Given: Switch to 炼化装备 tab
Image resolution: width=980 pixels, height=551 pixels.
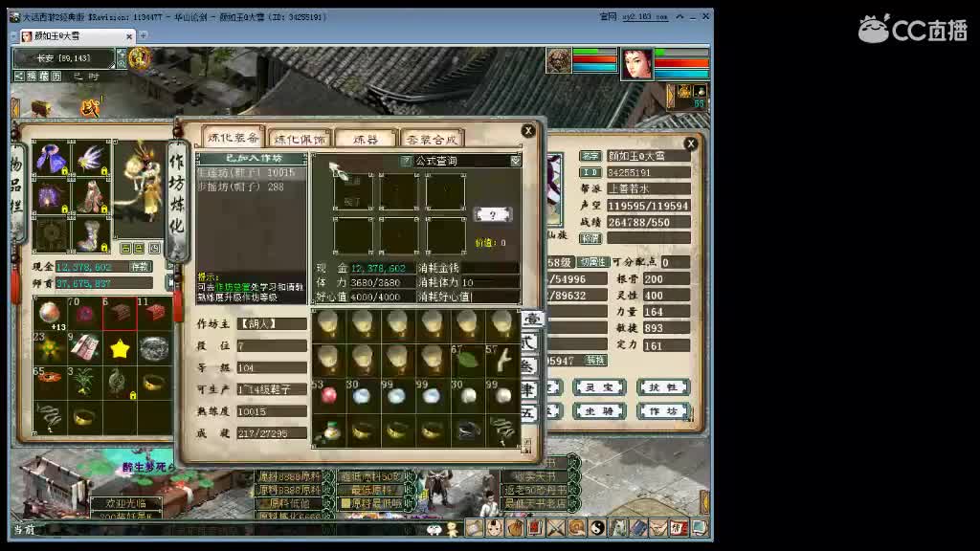Looking at the screenshot, I should 234,138.
